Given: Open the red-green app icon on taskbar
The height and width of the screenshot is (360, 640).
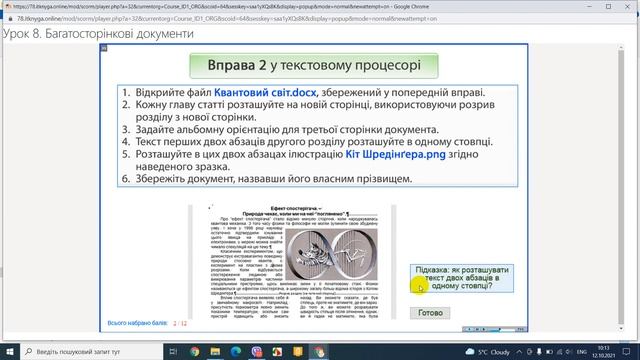Looking at the screenshot, I should 277,351.
